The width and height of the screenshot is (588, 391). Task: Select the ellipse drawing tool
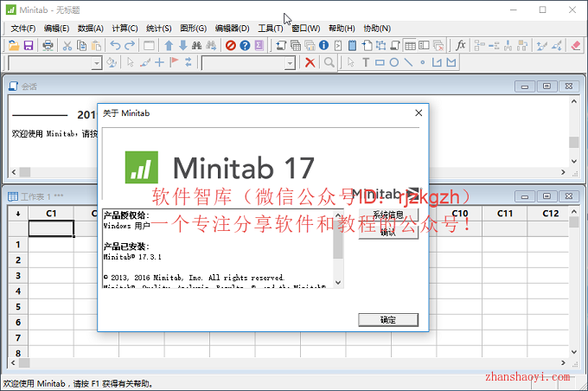coord(394,62)
